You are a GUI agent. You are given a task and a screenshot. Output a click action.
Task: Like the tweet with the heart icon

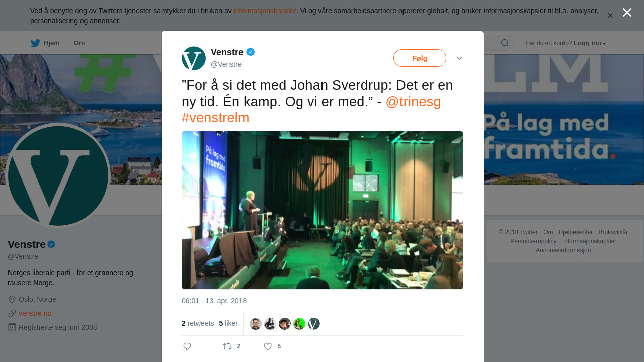[268, 346]
